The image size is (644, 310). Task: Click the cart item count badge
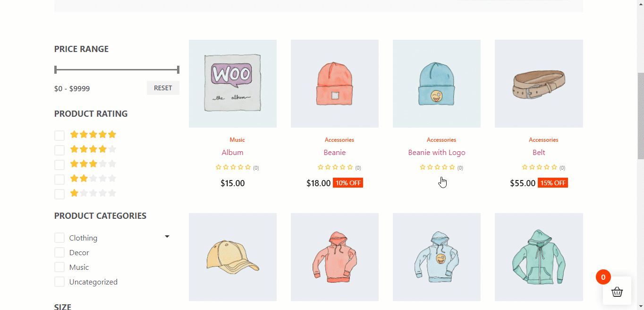pos(603,277)
